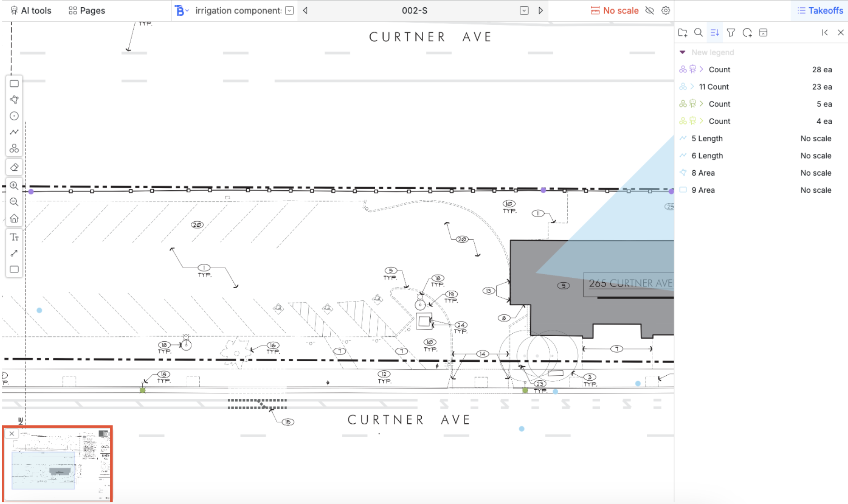Open the refresh takeoffs icon
This screenshot has height=504, width=848.
[x=747, y=33]
